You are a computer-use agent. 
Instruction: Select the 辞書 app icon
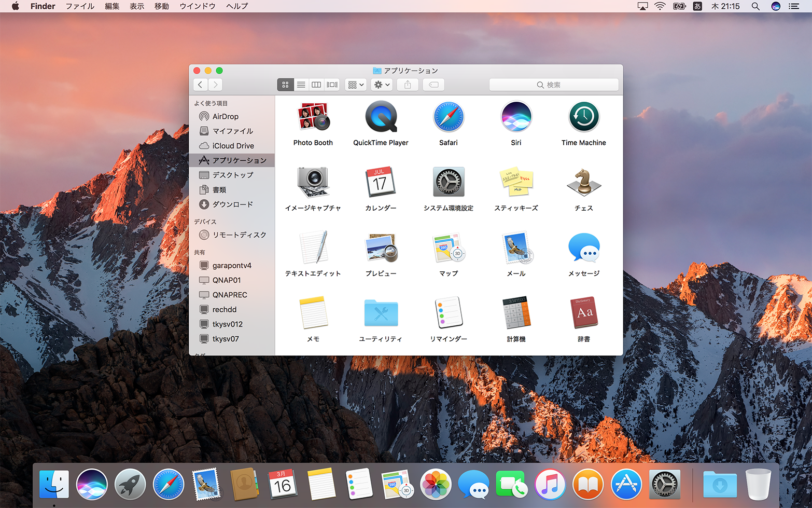[x=584, y=313]
